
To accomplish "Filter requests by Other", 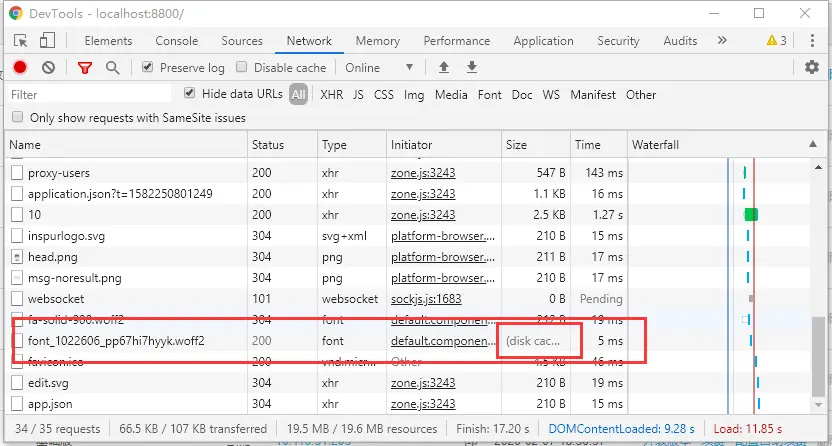I will point(641,95).
